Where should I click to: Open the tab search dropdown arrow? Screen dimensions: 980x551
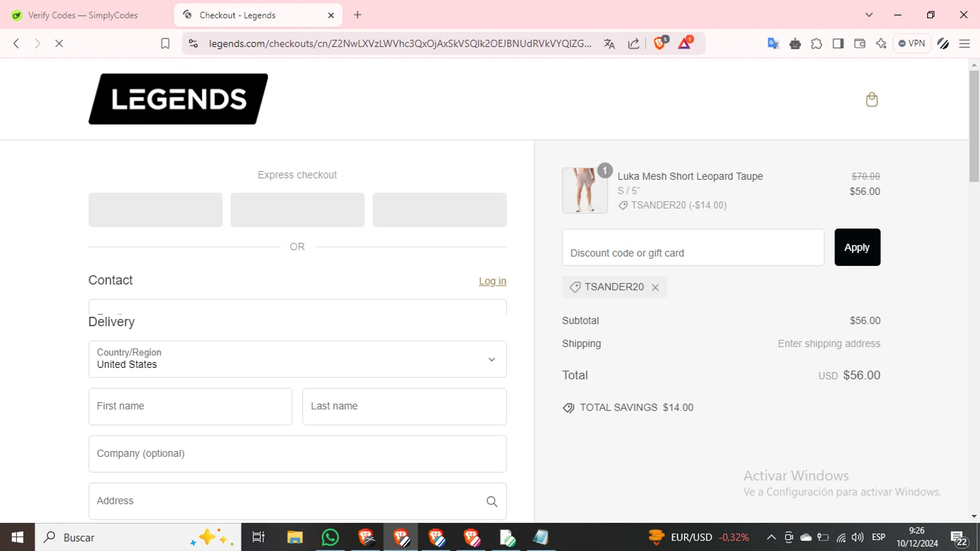point(869,15)
